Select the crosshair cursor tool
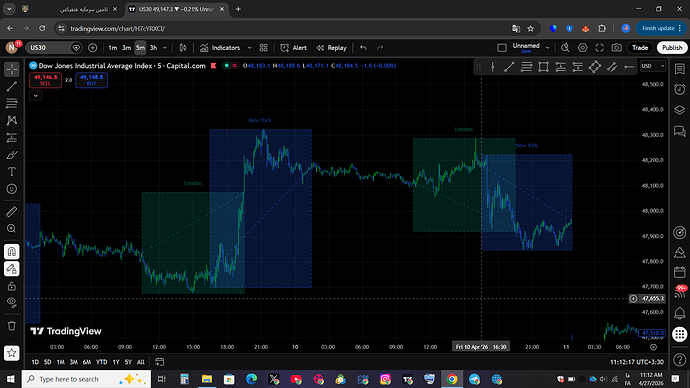This screenshot has height=388, width=690. pyautogui.click(x=11, y=69)
